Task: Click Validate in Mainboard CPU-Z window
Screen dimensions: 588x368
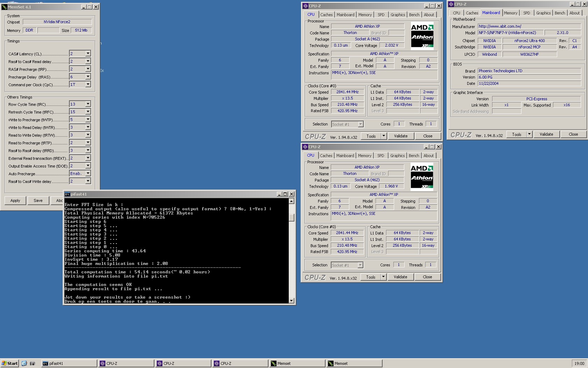Action: [x=546, y=134]
